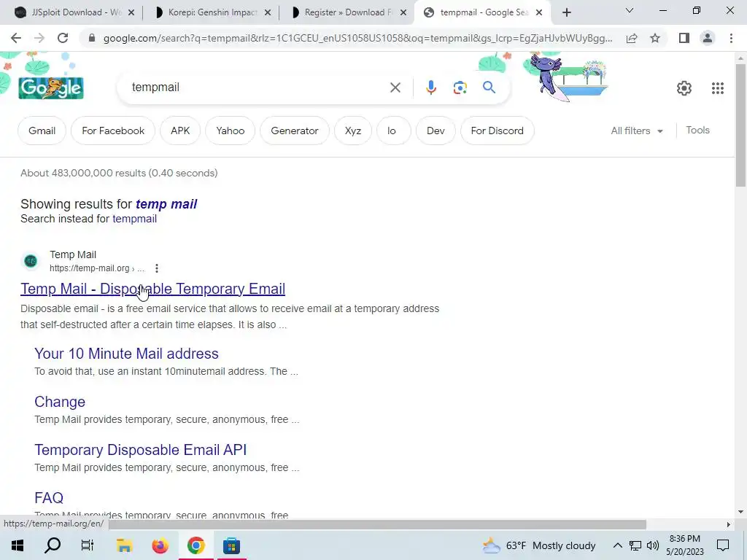747x560 pixels.
Task: Close the tempmail Google Search tab
Action: 539,12
